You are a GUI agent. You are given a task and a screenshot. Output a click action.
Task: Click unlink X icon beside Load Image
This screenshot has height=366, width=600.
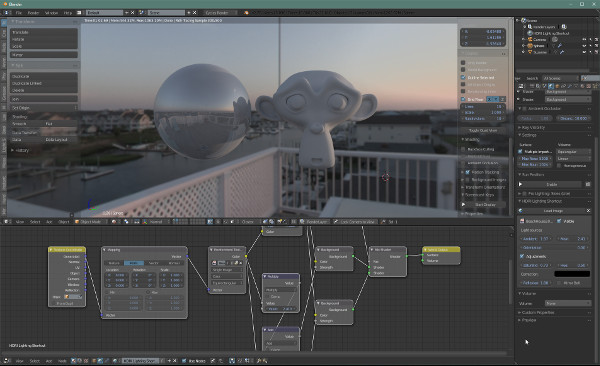click(589, 211)
